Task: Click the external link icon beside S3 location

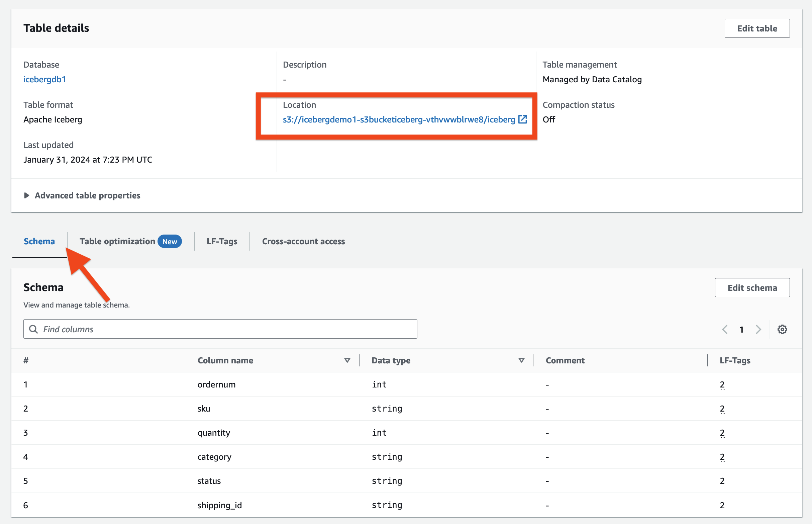Action: [523, 119]
